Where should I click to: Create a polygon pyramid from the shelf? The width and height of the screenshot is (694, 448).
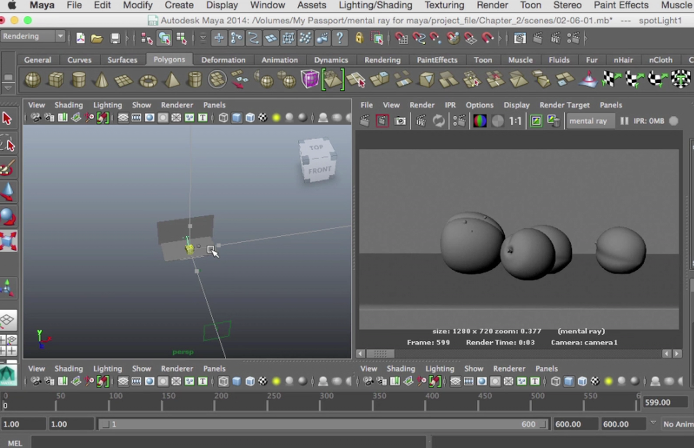pos(171,80)
